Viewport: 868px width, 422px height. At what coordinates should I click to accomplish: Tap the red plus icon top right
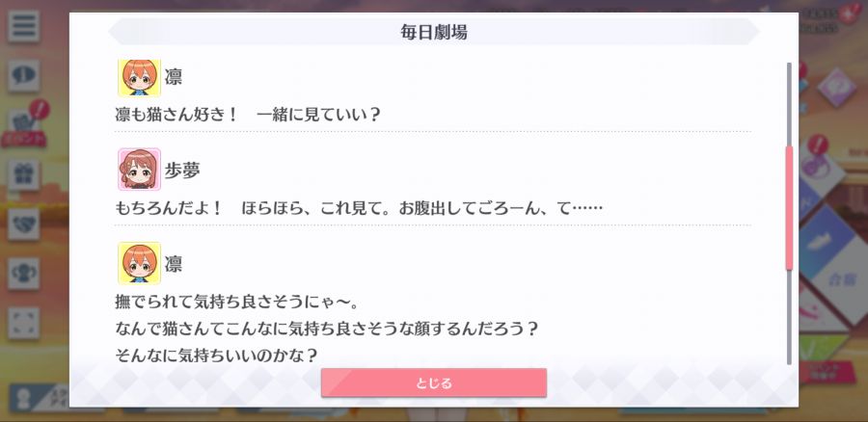pyautogui.click(x=851, y=13)
